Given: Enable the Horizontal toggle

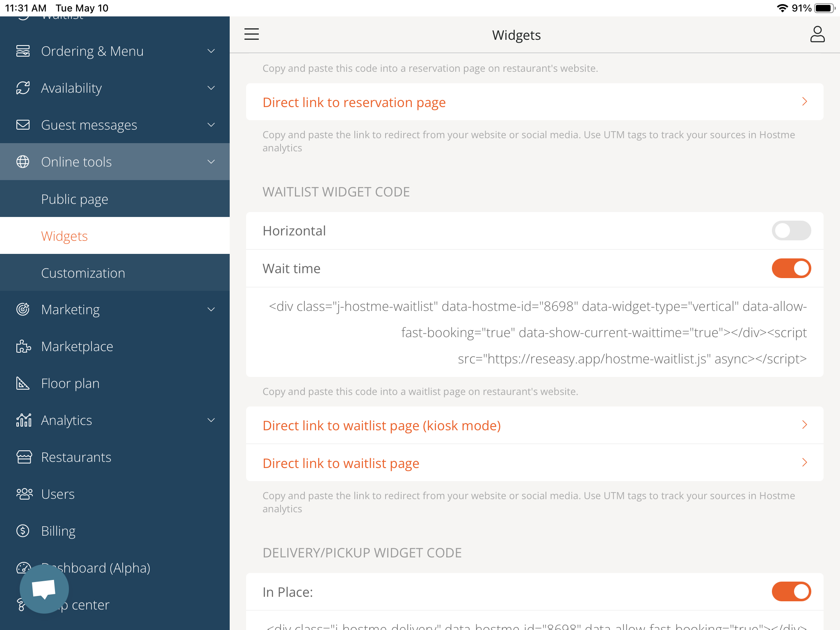Looking at the screenshot, I should 791,231.
